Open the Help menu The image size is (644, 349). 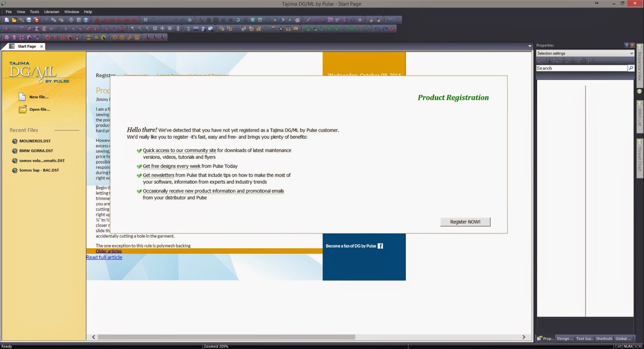click(88, 12)
